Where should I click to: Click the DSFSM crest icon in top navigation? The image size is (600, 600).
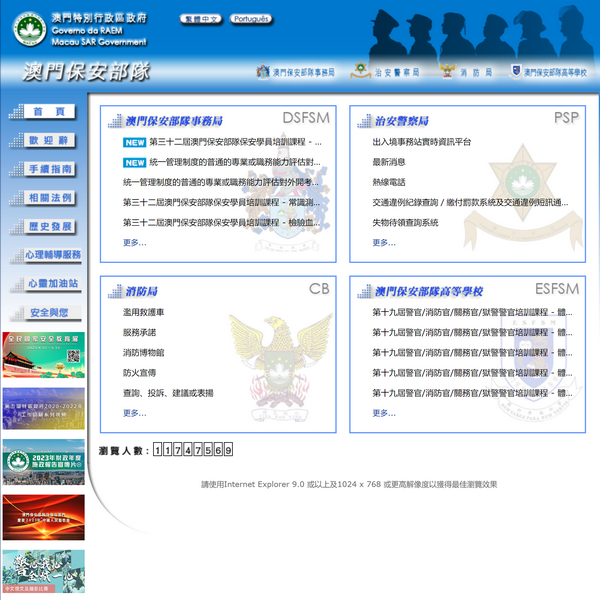coord(263,72)
